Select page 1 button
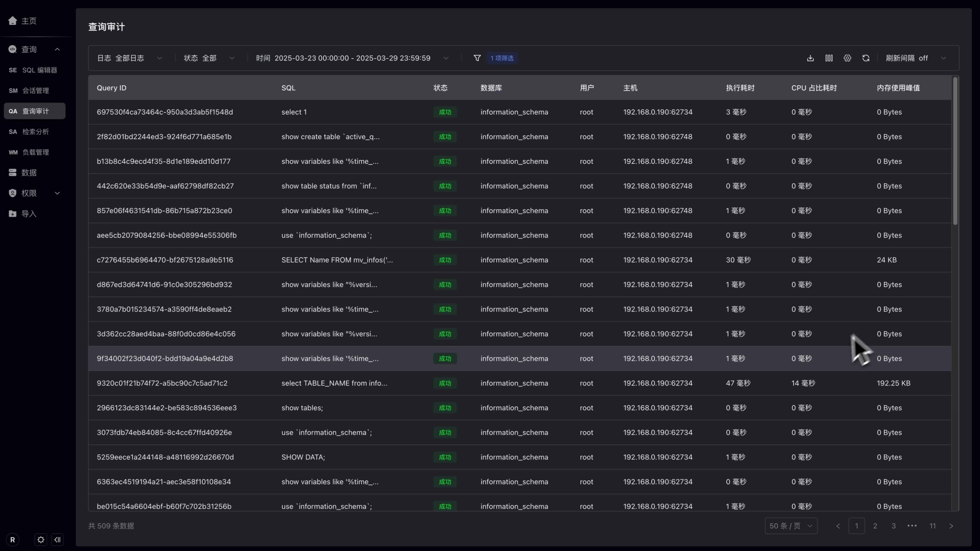980x551 pixels. click(856, 526)
